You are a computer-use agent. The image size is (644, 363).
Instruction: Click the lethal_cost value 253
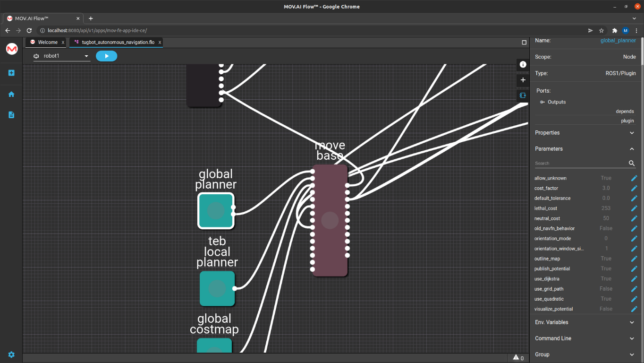click(x=606, y=208)
